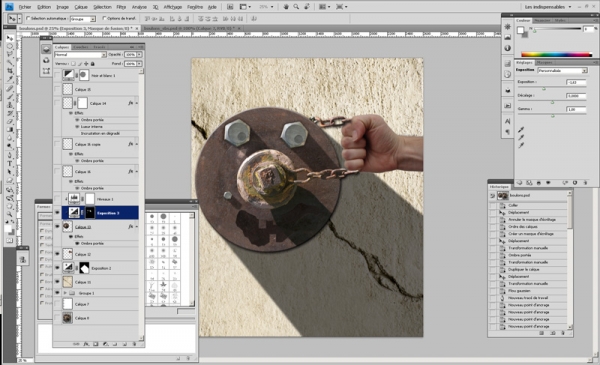
Task: Click the Décalage value input field
Action: (576, 96)
